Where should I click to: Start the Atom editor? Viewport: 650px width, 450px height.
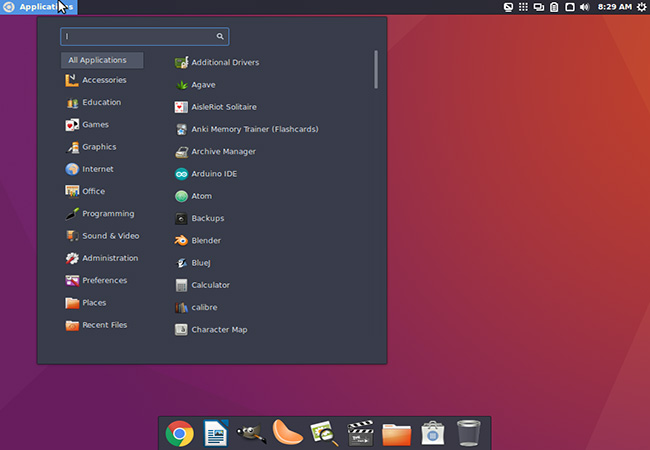[201, 196]
